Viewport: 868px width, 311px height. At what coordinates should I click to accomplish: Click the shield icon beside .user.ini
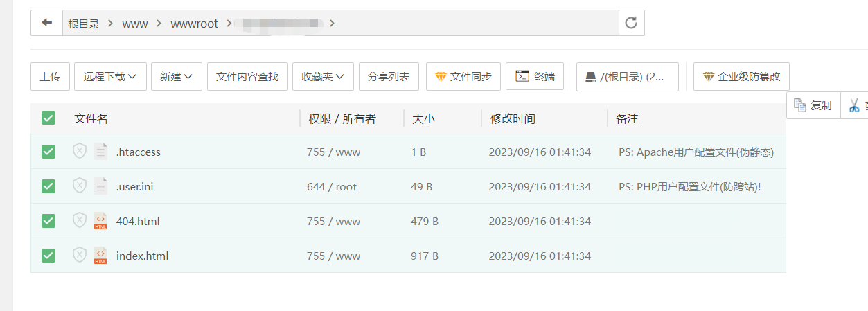pos(80,186)
